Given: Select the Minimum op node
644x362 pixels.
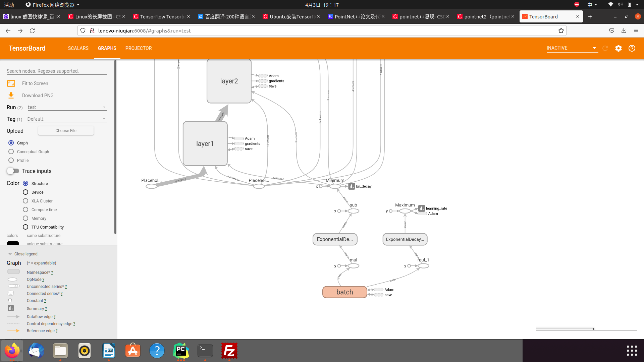Looking at the screenshot, I should [x=335, y=186].
